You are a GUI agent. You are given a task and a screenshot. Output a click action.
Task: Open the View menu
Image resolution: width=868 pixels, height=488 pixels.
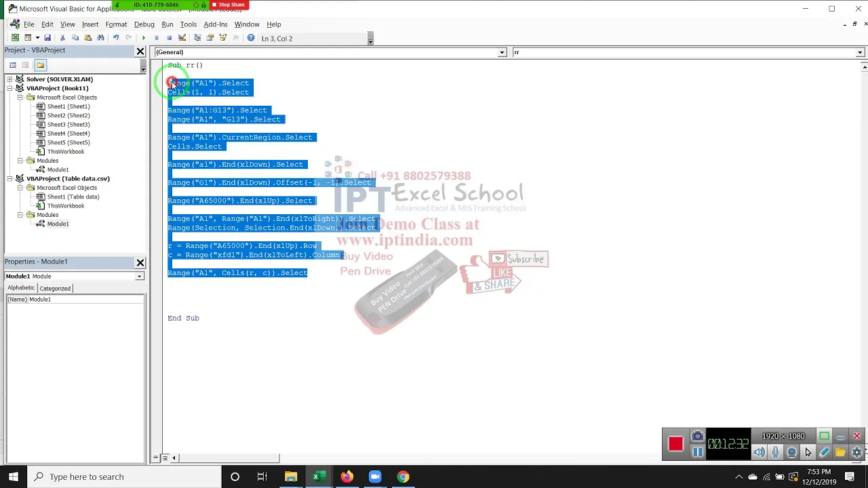(68, 24)
